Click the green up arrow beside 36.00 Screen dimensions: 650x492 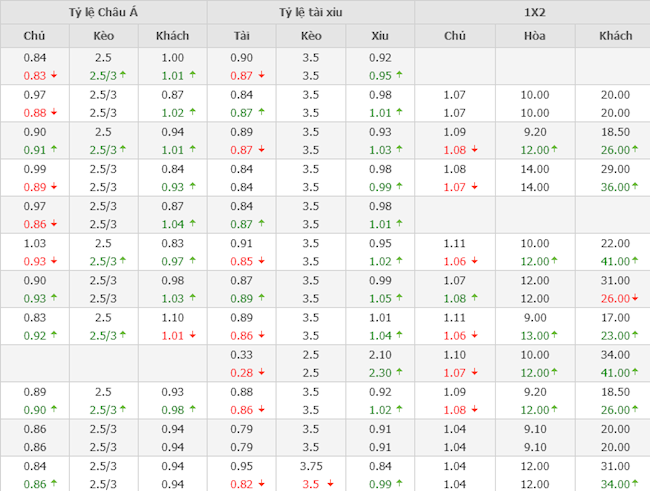click(x=635, y=187)
